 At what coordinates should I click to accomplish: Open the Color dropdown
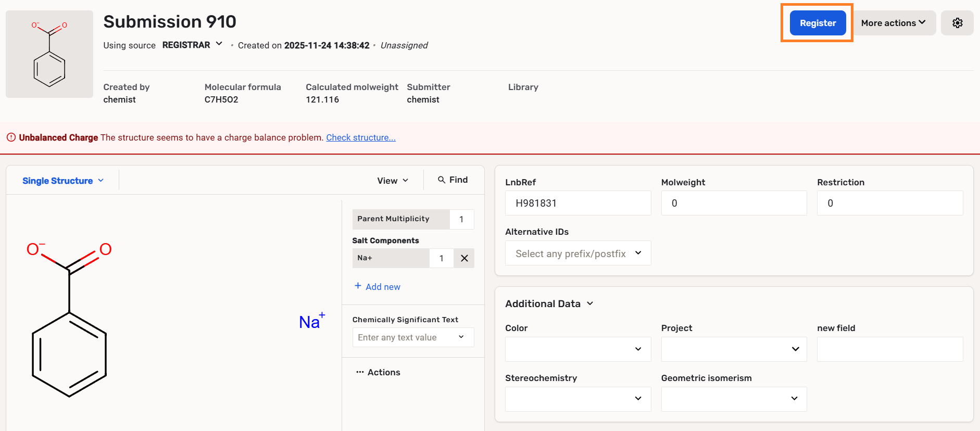577,349
